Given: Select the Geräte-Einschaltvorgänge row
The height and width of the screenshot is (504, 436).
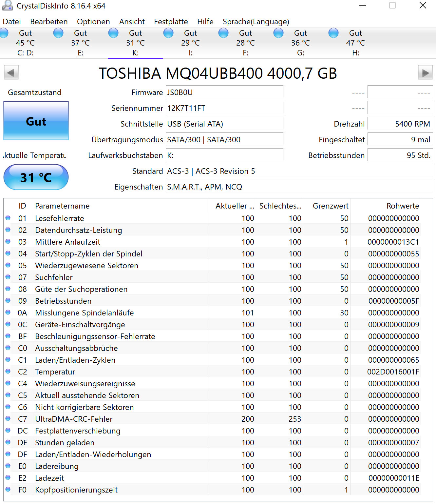Looking at the screenshot, I should coord(212,325).
